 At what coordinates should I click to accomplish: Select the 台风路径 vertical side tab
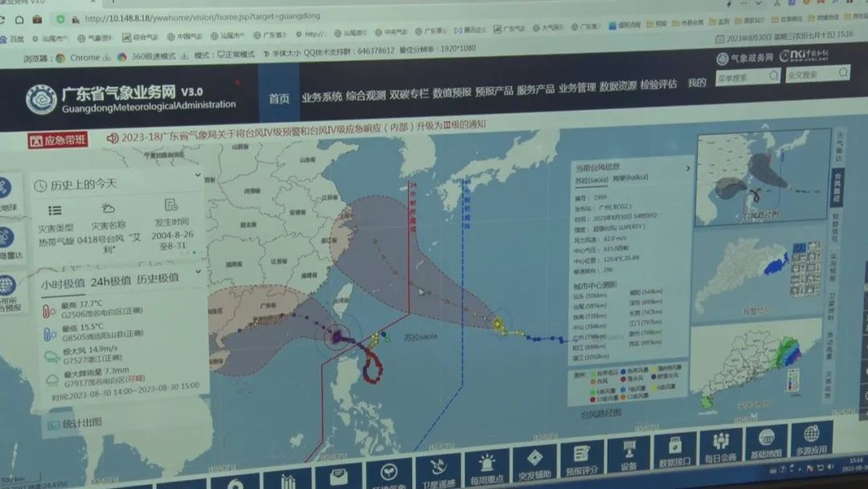837,187
